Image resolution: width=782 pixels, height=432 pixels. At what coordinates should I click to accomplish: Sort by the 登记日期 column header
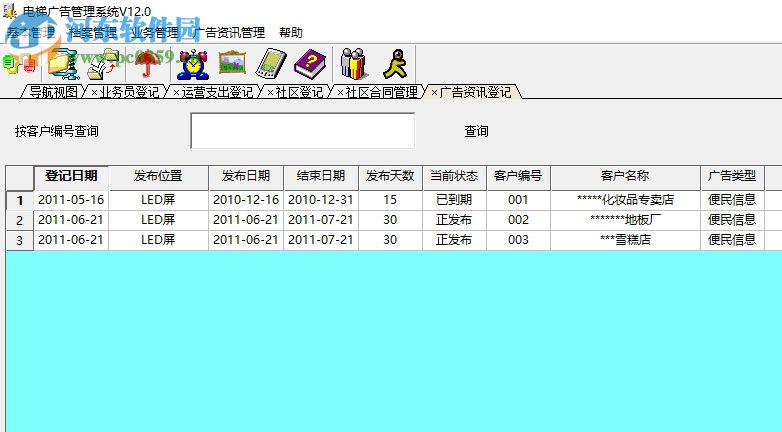[71, 176]
